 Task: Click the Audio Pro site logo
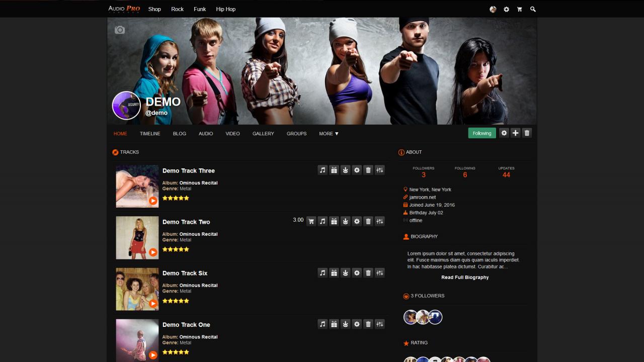(x=124, y=9)
